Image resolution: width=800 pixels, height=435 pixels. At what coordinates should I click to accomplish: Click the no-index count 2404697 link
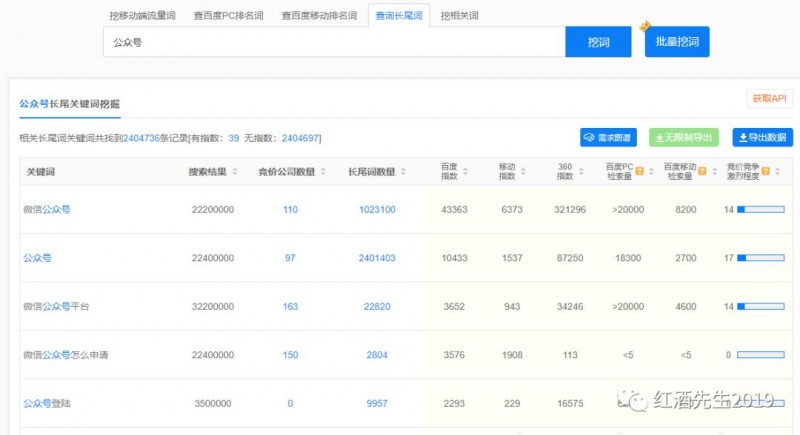(301, 138)
